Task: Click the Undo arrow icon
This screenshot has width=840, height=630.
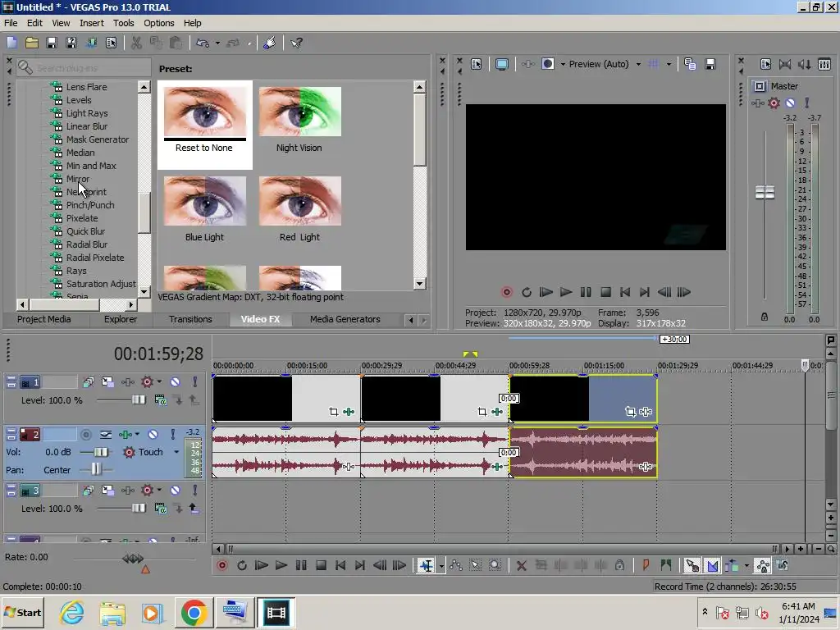Action: [203, 43]
